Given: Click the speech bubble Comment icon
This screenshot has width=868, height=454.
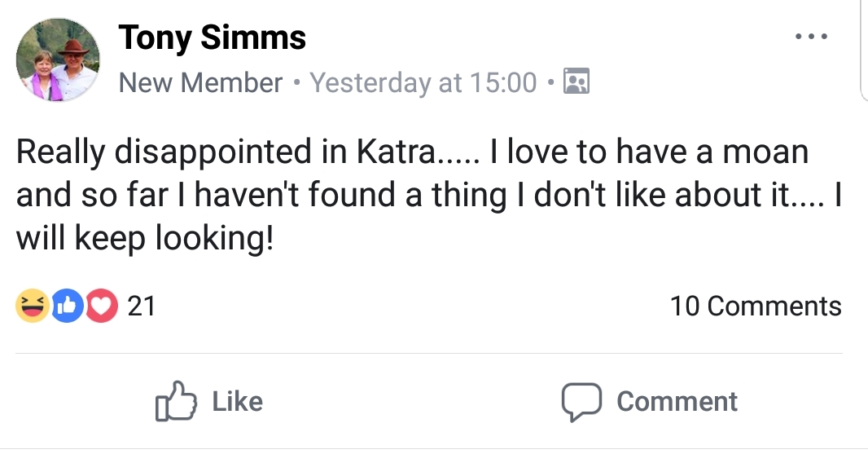Looking at the screenshot, I should click(581, 402).
